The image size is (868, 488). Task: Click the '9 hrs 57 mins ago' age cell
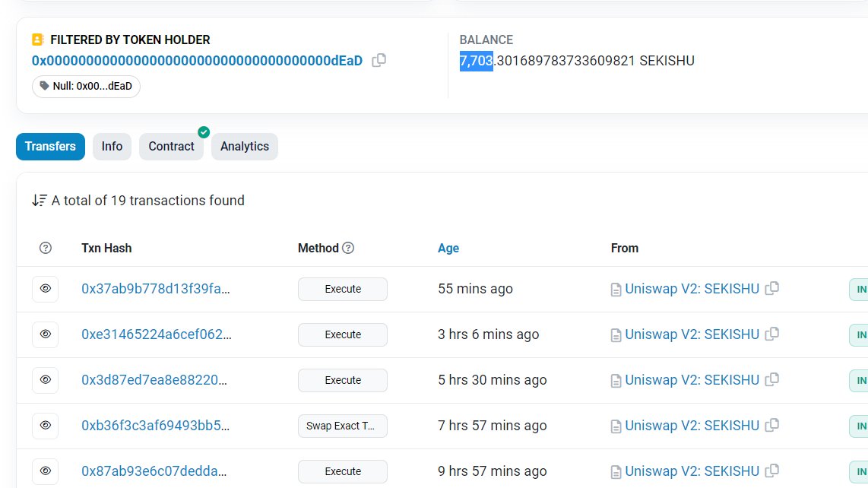492,471
